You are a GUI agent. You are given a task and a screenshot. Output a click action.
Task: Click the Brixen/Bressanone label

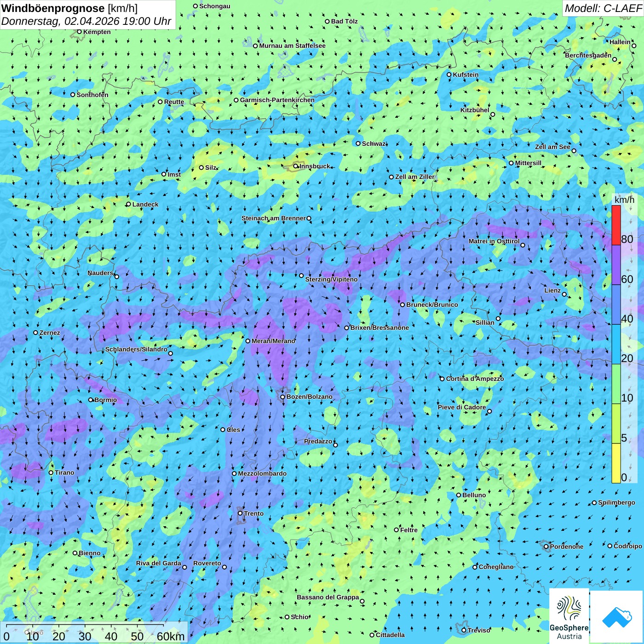coord(379,328)
